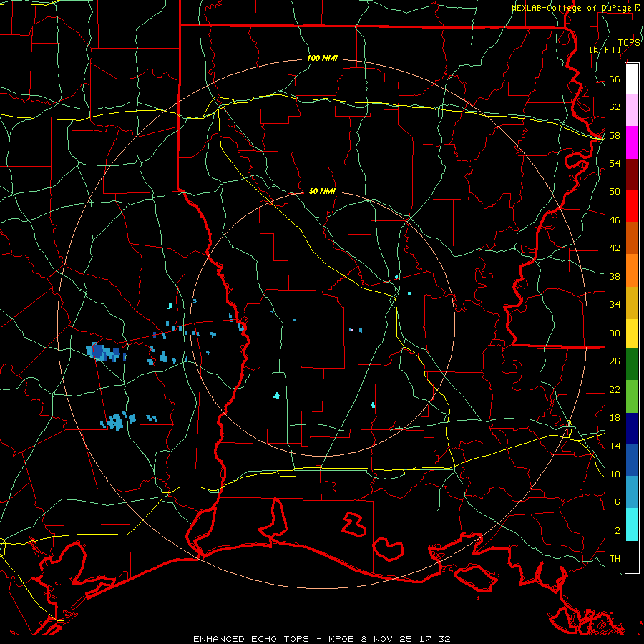This screenshot has height=644, width=644.
Task: Click the 14 legend value
Action: [x=615, y=446]
